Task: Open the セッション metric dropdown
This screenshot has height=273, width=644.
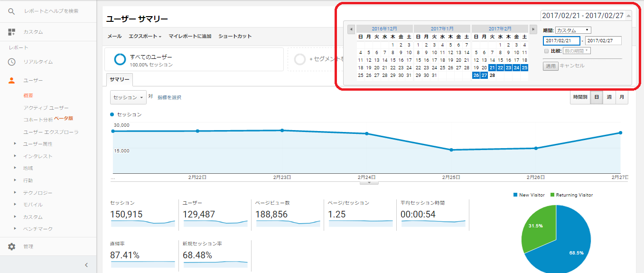Action: tap(128, 97)
